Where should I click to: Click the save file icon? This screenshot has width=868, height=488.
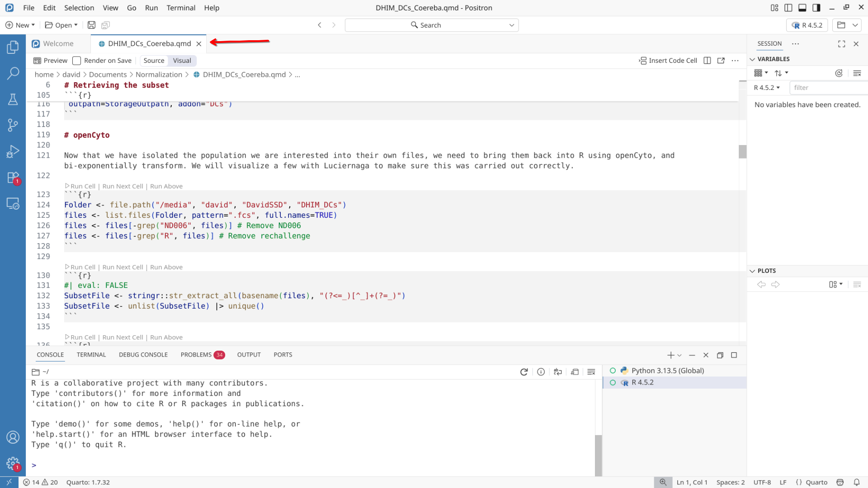click(x=91, y=25)
